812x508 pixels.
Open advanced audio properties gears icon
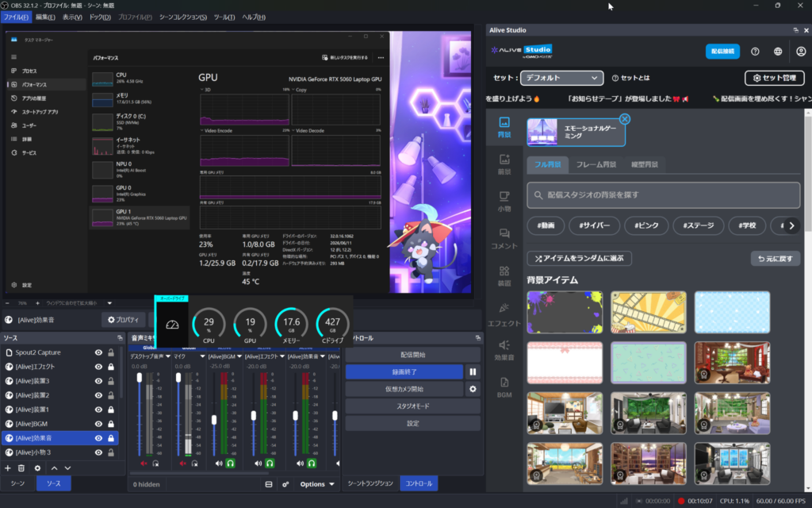pyautogui.click(x=285, y=484)
